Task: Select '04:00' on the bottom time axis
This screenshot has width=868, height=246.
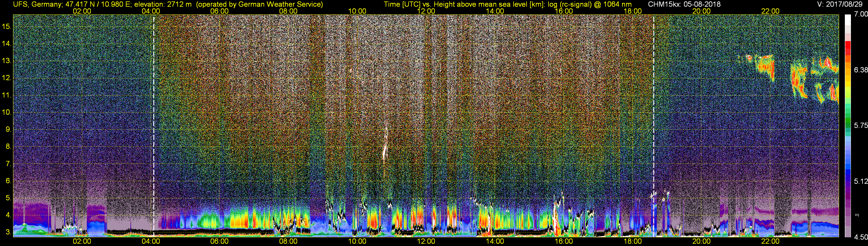Action: (151, 241)
